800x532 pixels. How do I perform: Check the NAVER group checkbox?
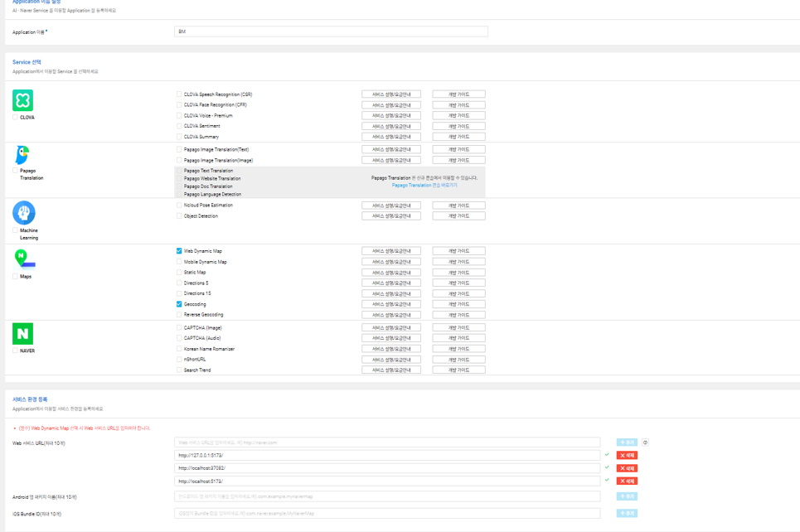[15, 351]
